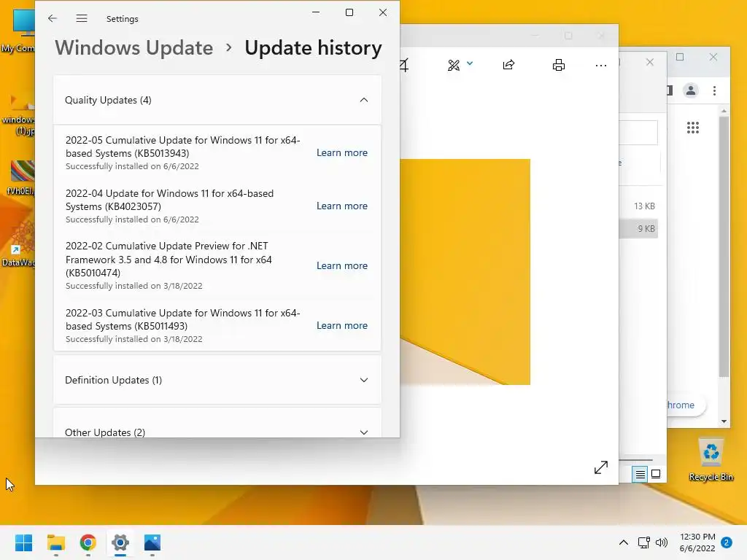
Task: Click the 2022-03 Cumulative Update title text
Action: pyautogui.click(x=183, y=319)
